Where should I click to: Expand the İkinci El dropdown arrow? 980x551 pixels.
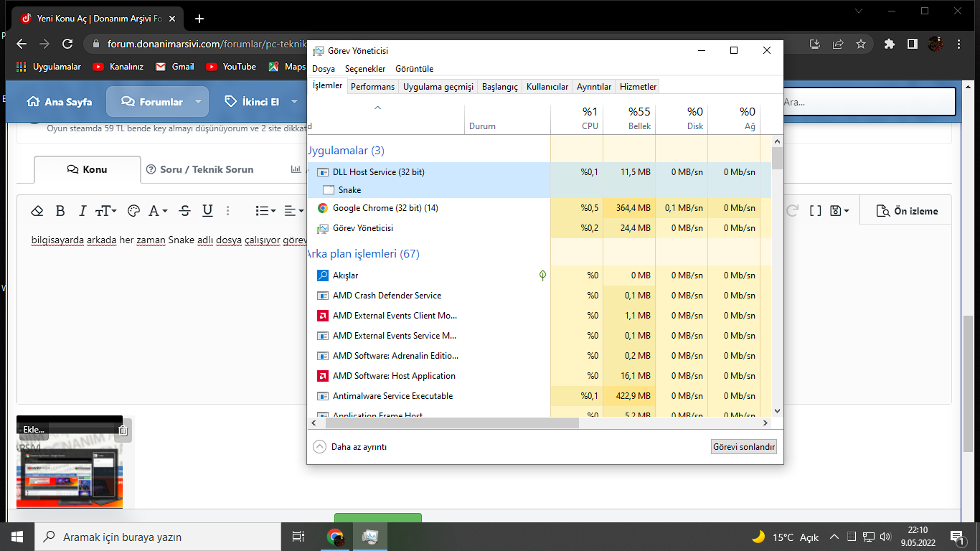293,102
